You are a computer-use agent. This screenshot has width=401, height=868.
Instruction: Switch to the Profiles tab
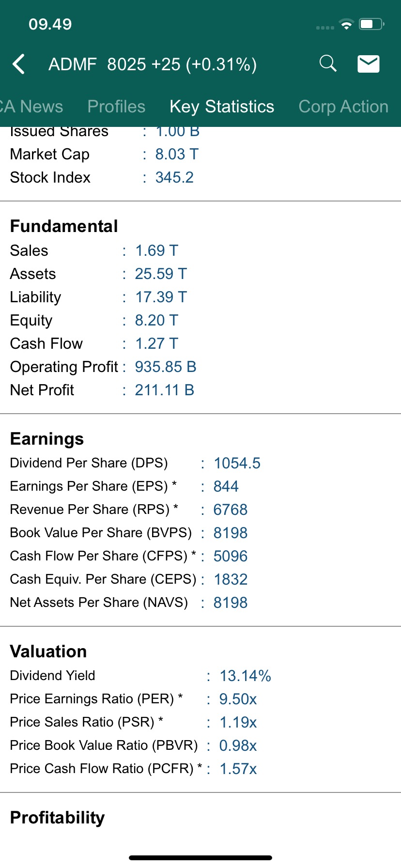[116, 107]
